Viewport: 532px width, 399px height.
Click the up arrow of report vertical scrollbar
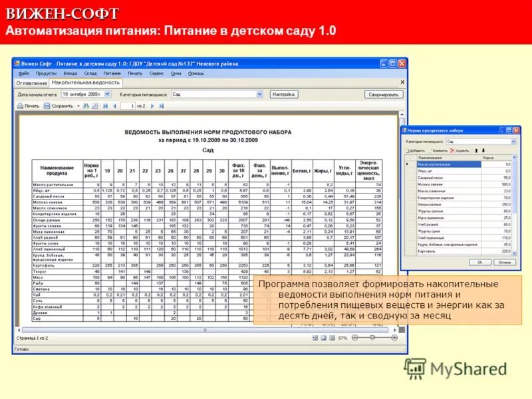coord(402,114)
